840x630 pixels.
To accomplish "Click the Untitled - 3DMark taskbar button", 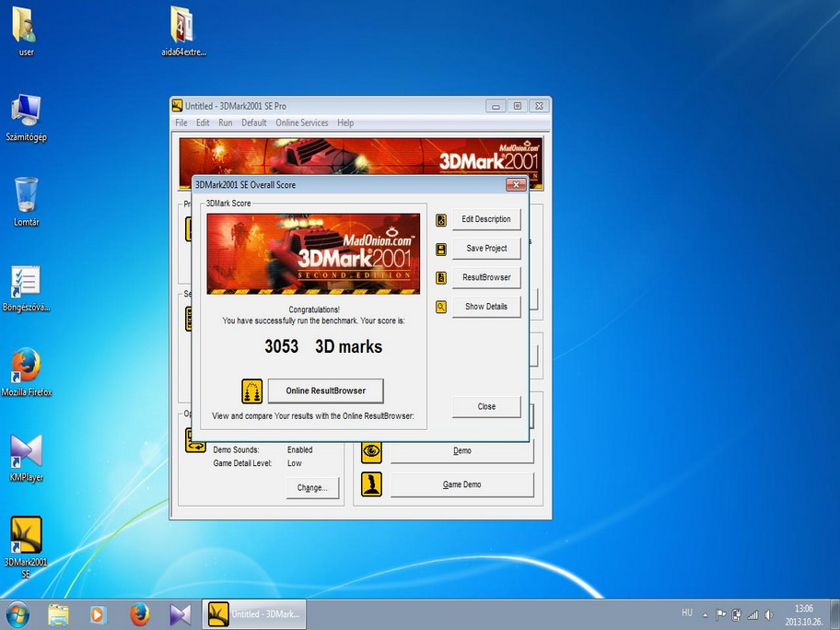I will 254,614.
